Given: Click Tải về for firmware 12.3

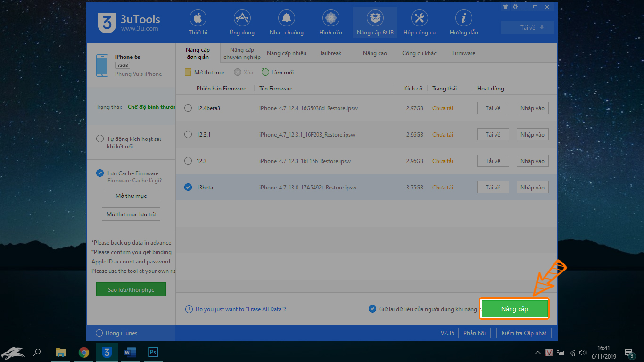Looking at the screenshot, I should 493,161.
